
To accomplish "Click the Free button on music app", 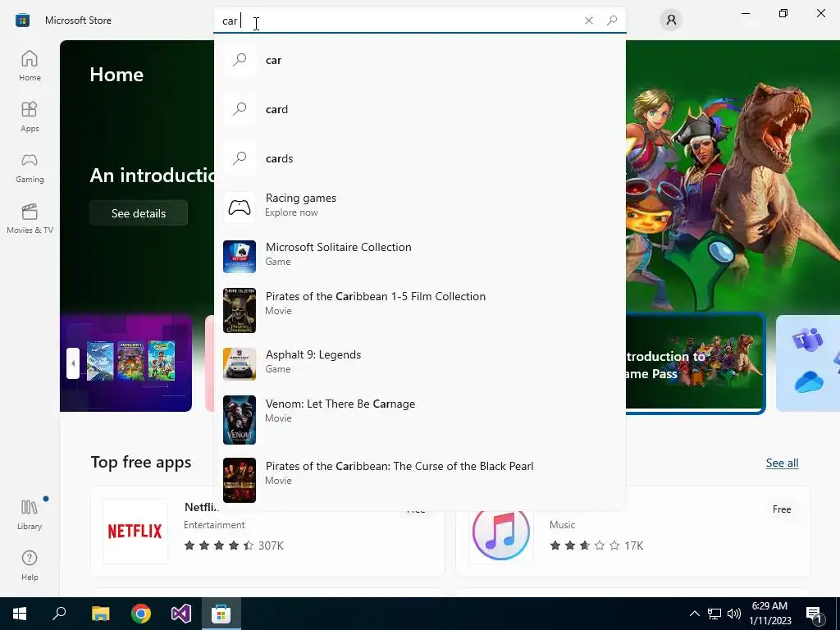I will 782,509.
